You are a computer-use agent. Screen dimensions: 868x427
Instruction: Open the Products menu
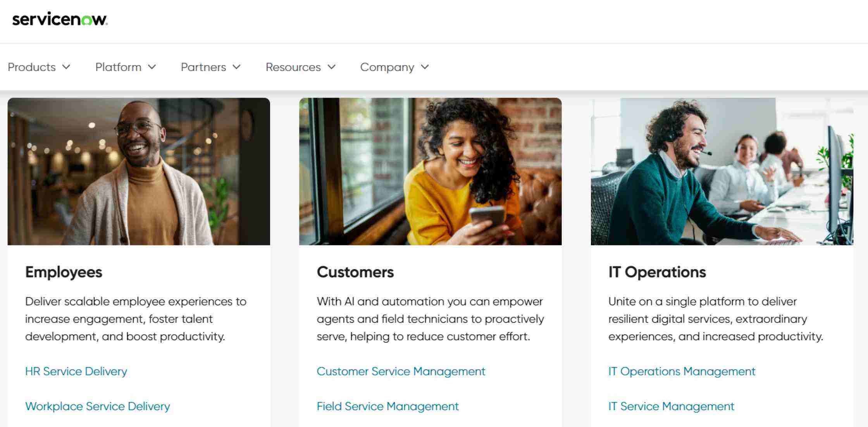[31, 67]
